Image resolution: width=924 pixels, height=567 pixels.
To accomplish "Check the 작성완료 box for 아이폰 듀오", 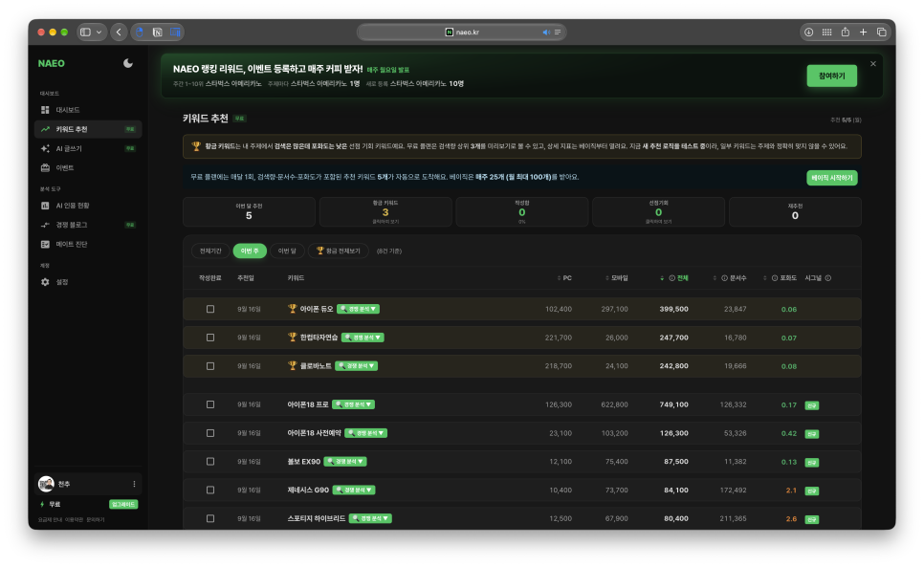I will tap(210, 309).
